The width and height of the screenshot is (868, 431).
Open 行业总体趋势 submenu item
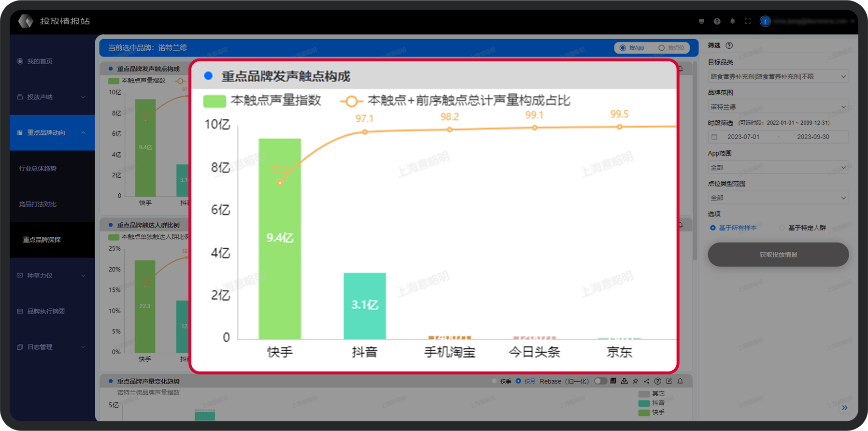click(x=38, y=168)
